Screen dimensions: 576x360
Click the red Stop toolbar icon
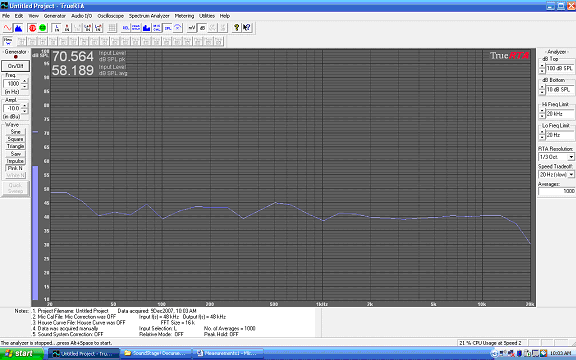coord(32,28)
